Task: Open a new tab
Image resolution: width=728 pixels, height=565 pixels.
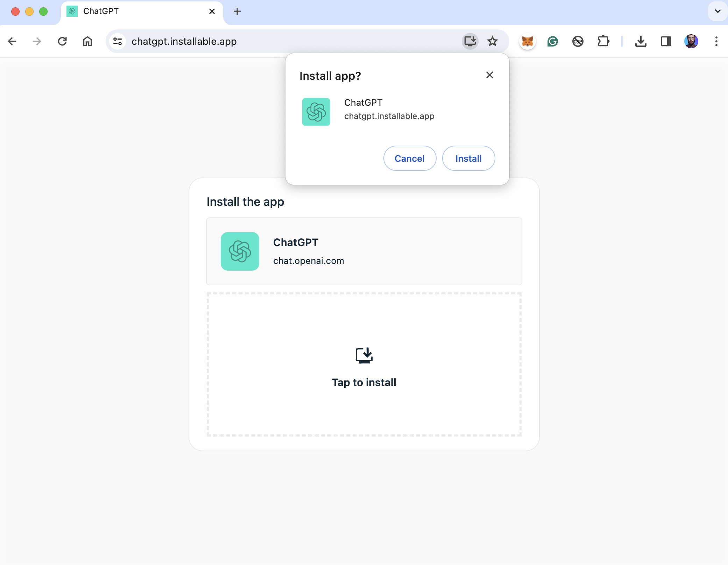Action: (x=237, y=11)
